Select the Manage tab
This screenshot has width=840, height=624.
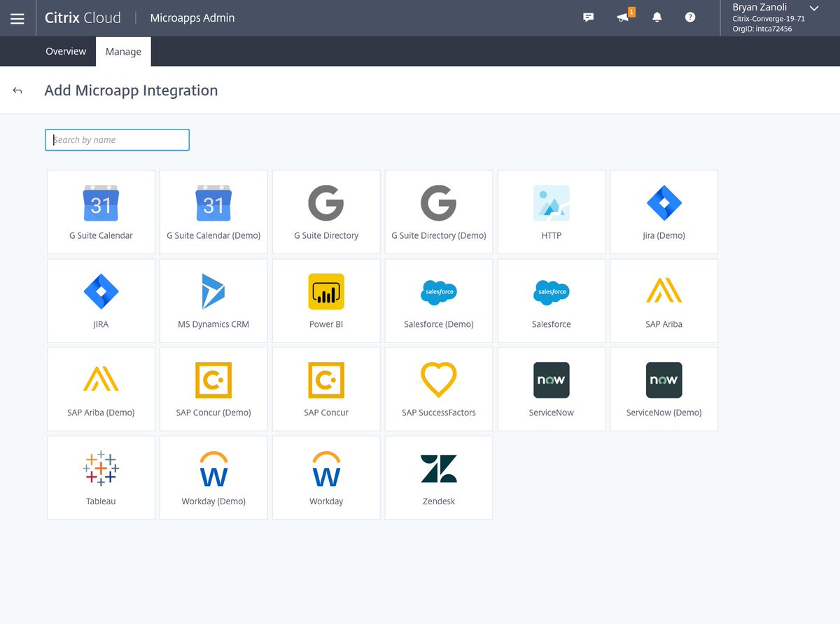tap(123, 52)
